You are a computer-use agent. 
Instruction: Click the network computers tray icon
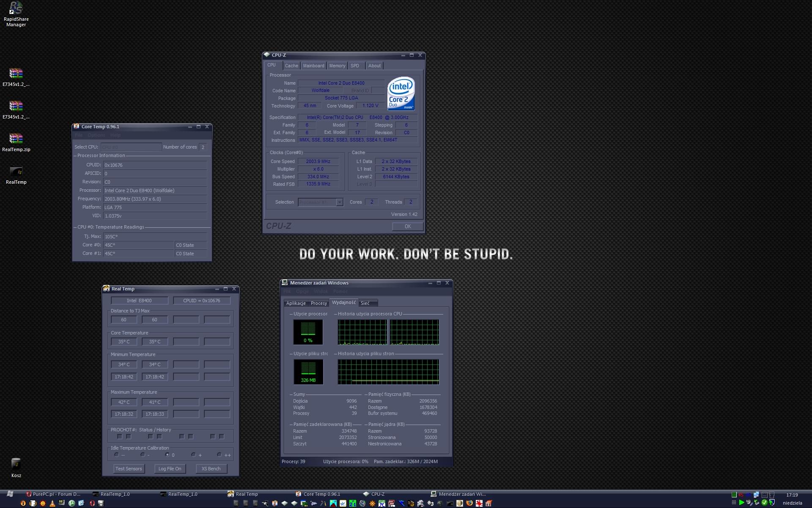(756, 494)
